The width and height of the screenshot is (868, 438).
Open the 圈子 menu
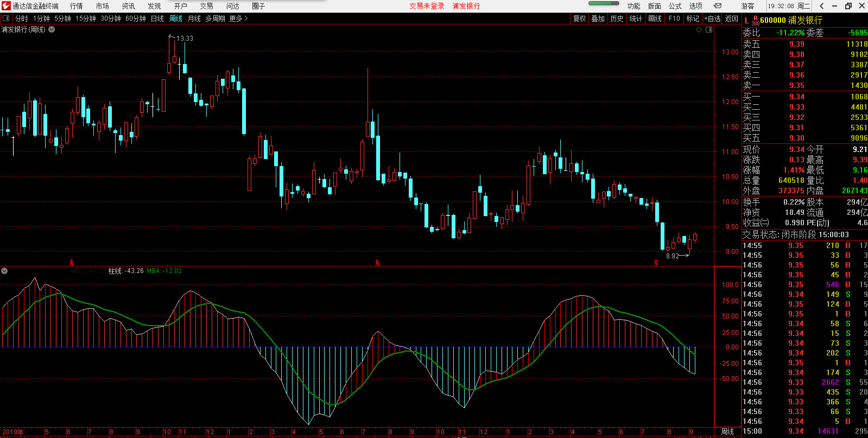259,6
